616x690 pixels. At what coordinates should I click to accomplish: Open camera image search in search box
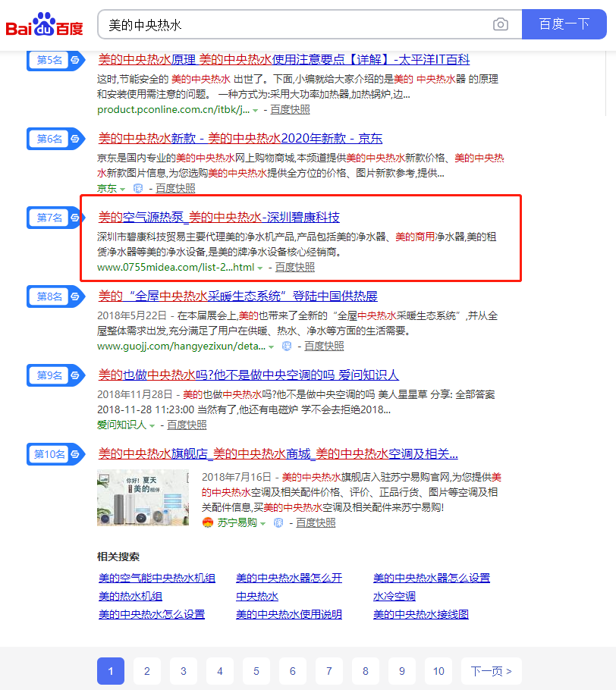[500, 24]
